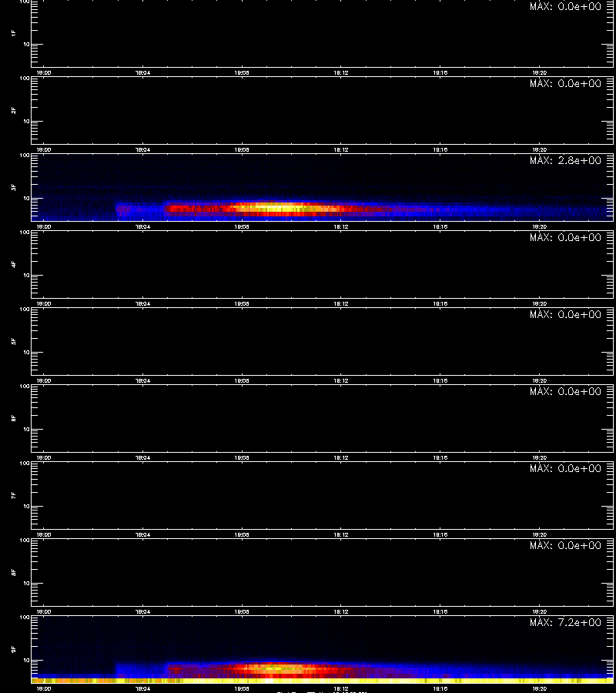Click the 18:04 time label under panel 1F
This screenshot has width=616, height=693.
coord(142,73)
